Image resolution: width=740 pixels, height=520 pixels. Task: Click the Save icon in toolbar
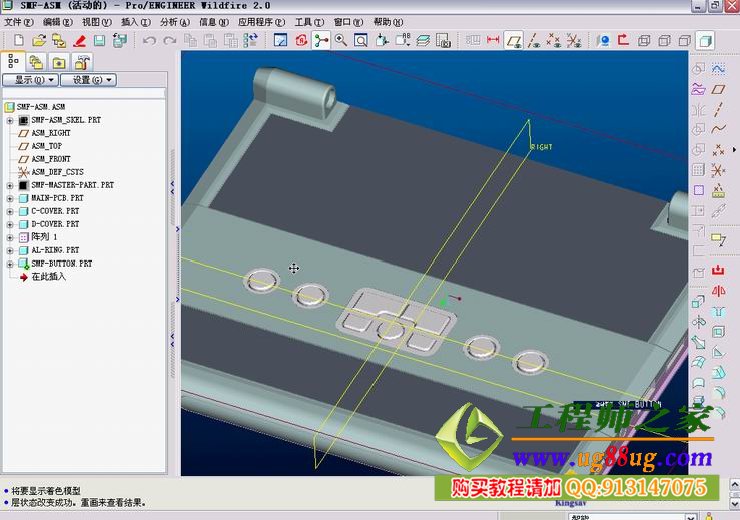pyautogui.click(x=99, y=41)
